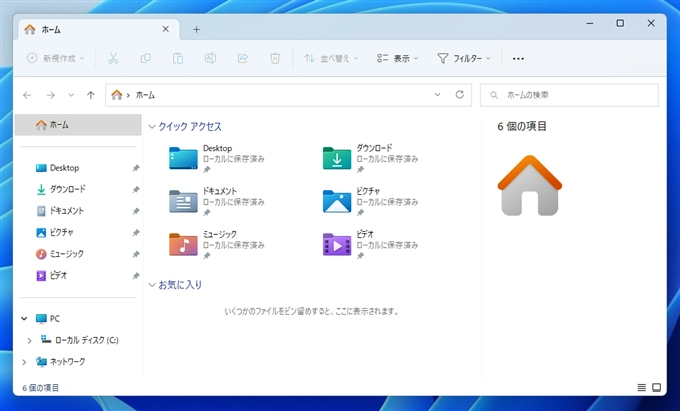Expand the ネットワーク tree node

pyautogui.click(x=24, y=362)
